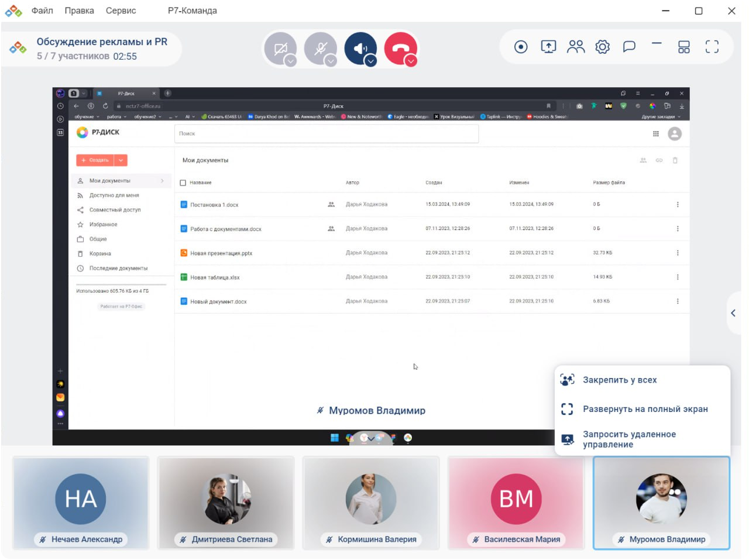Click the Поиск search field
The width and height of the screenshot is (749, 560).
(327, 133)
